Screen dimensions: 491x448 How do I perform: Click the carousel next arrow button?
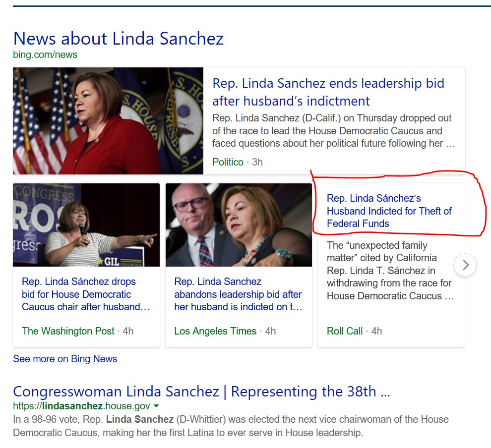(x=465, y=265)
